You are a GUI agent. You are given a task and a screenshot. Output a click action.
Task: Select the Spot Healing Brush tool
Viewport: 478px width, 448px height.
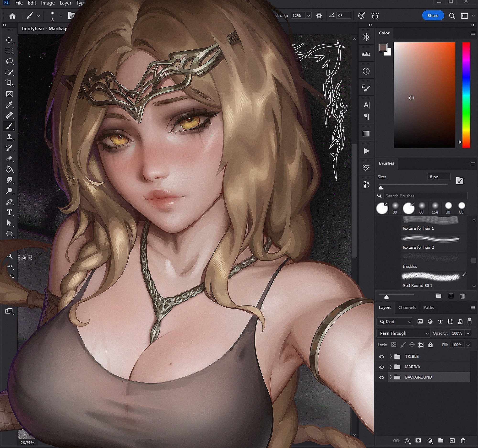click(9, 115)
